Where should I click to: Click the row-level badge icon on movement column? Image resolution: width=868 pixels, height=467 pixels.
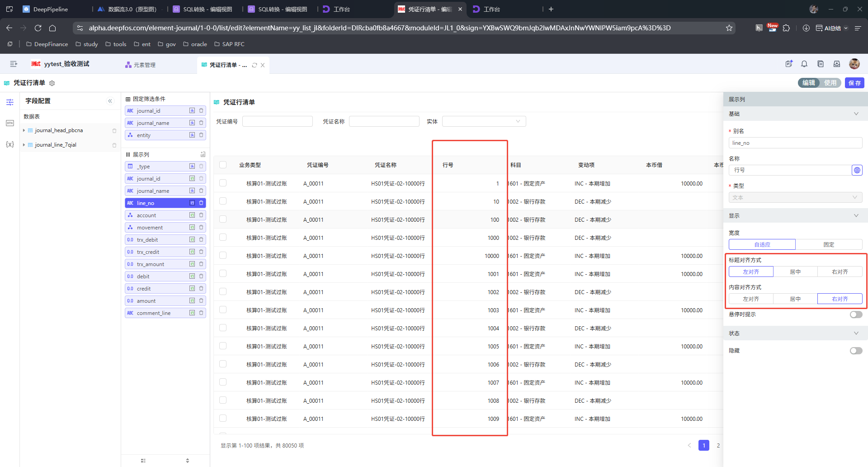[x=192, y=228]
